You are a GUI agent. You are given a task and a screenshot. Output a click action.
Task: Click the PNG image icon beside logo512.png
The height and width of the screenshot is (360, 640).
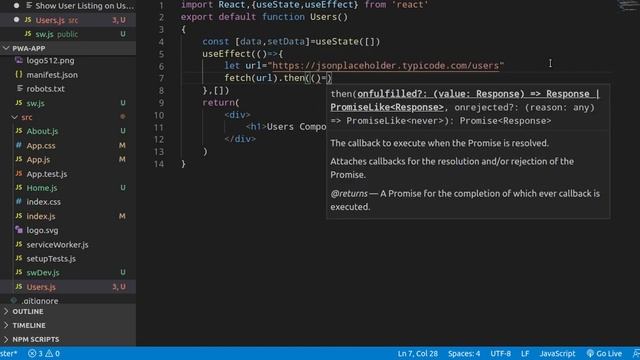pos(19,60)
